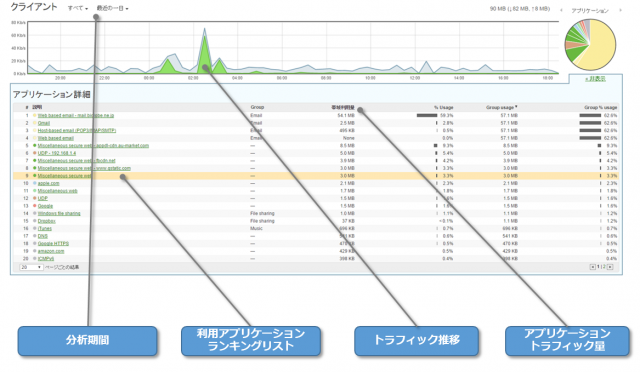The image size is (640, 372).
Task: Click the green traffic spike near 02:00
Action: [204, 55]
